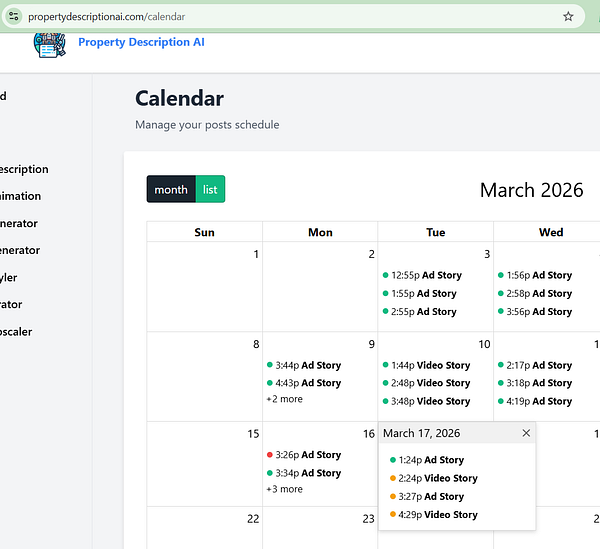600x549 pixels.
Task: Select day number 9 in the calendar
Action: tap(372, 344)
